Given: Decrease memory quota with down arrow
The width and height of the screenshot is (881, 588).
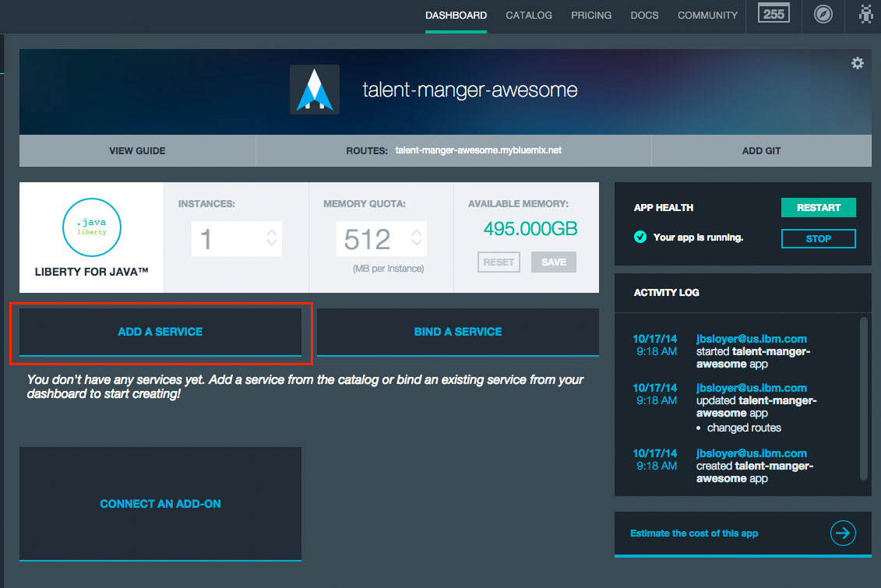Looking at the screenshot, I should [x=416, y=243].
